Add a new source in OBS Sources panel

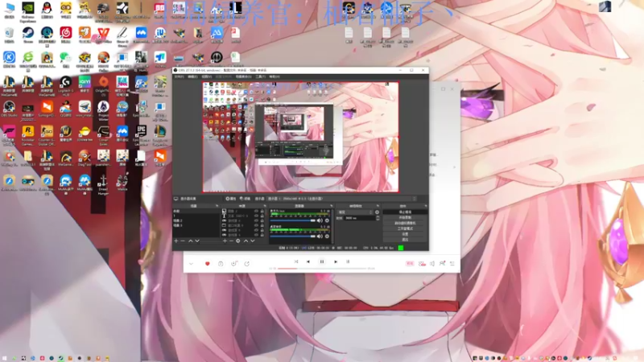tap(225, 241)
